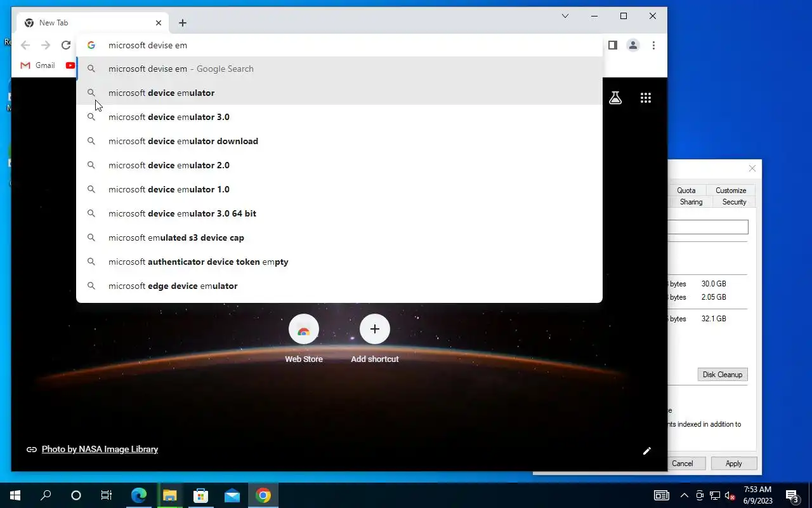Open Chrome tab search chevron
Screen dimensions: 812x508
pyautogui.click(x=565, y=16)
